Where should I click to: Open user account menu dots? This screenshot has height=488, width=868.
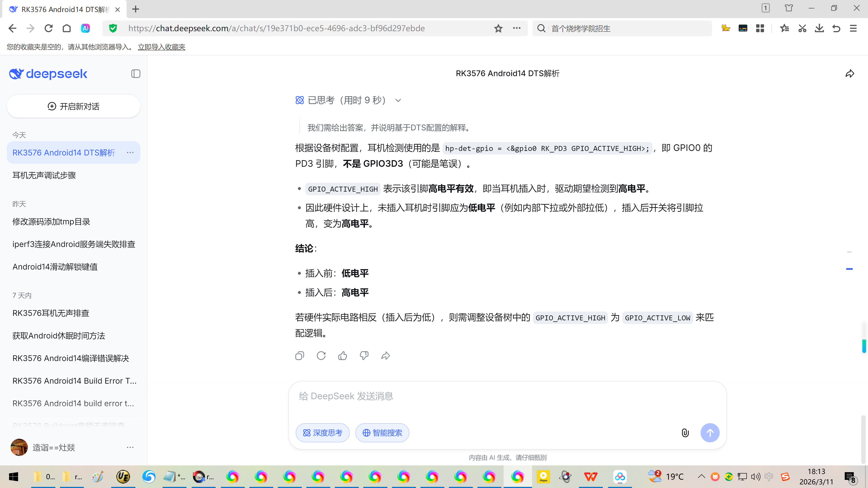[x=130, y=447]
